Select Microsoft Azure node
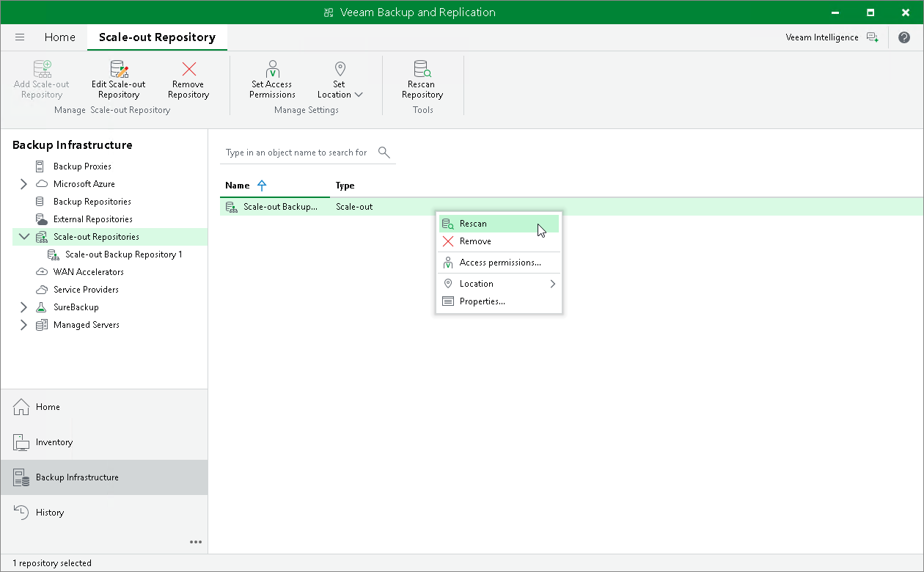The width and height of the screenshot is (924, 572). (x=84, y=184)
